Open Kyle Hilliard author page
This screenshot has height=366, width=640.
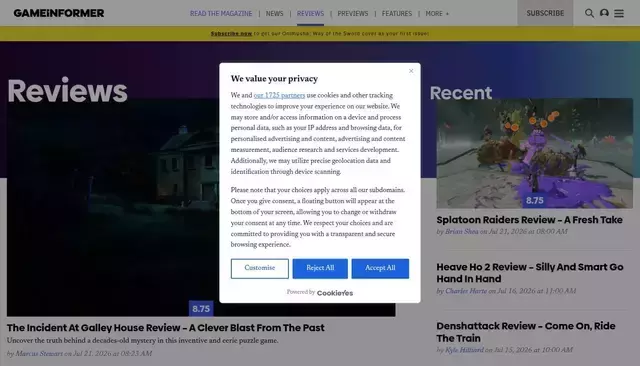(464, 350)
